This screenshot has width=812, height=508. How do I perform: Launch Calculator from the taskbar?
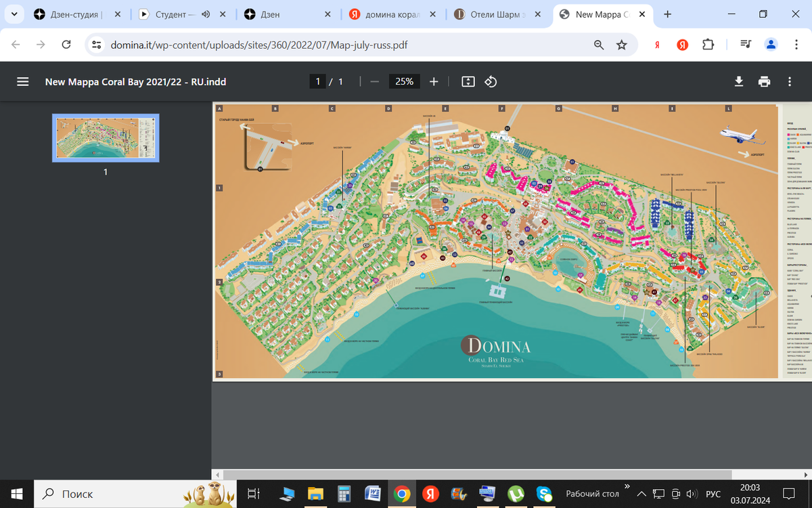(x=344, y=494)
